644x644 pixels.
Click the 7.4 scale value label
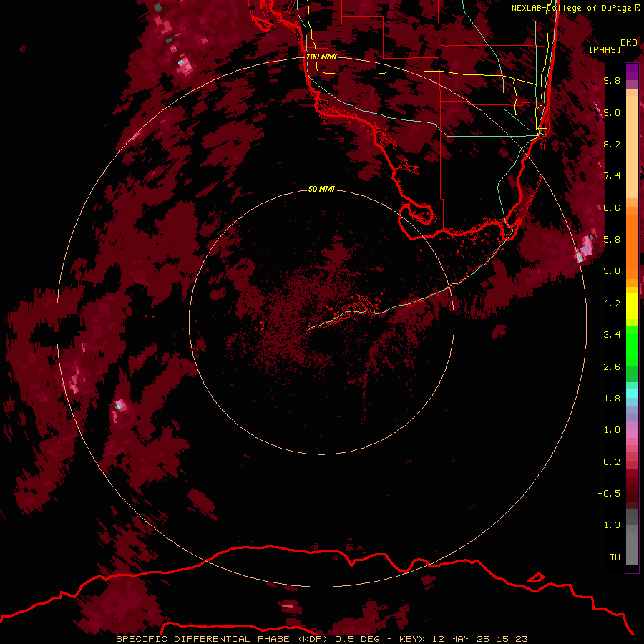point(612,176)
